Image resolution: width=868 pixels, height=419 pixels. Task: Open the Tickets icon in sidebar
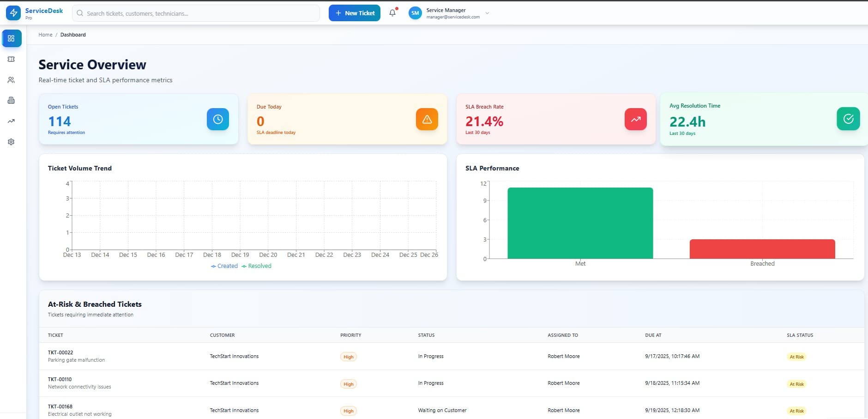coord(12,59)
